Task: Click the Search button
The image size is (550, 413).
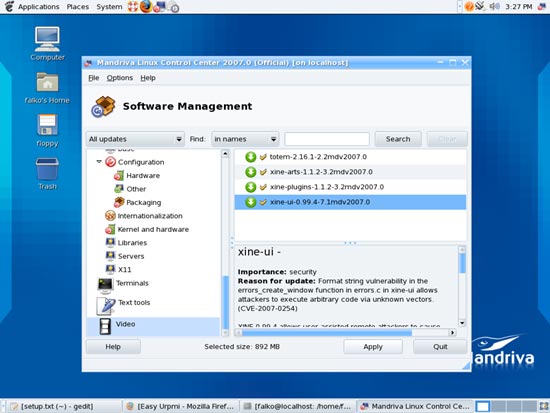Action: coord(398,139)
